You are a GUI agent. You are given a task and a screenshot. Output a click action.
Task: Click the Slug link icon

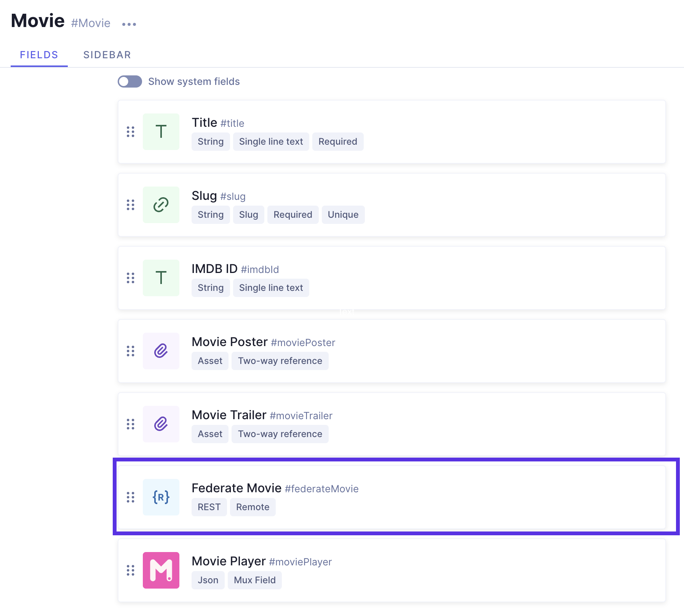tap(161, 204)
